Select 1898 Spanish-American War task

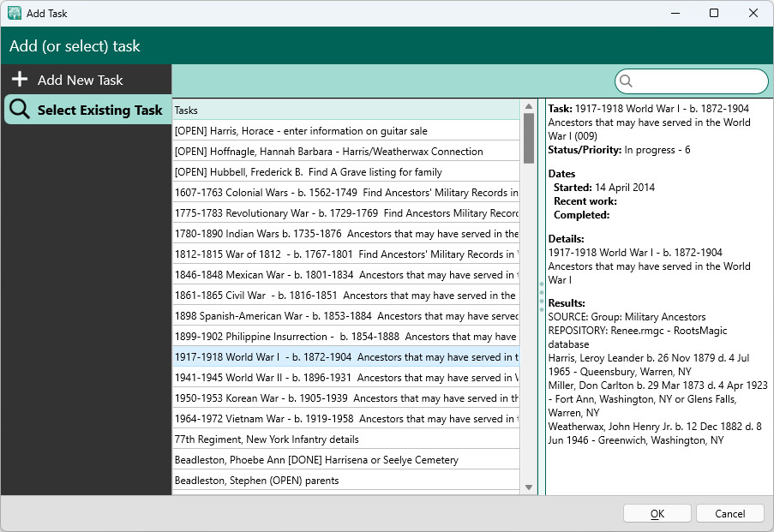coord(346,316)
